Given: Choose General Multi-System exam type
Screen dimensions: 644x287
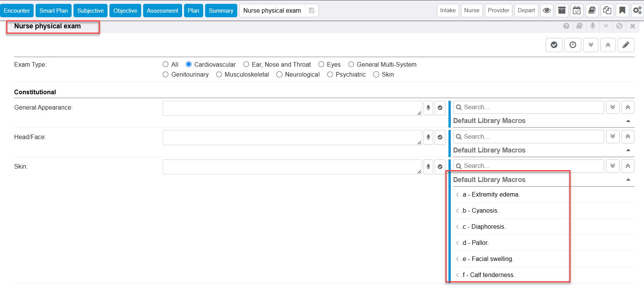Looking at the screenshot, I should tap(351, 64).
